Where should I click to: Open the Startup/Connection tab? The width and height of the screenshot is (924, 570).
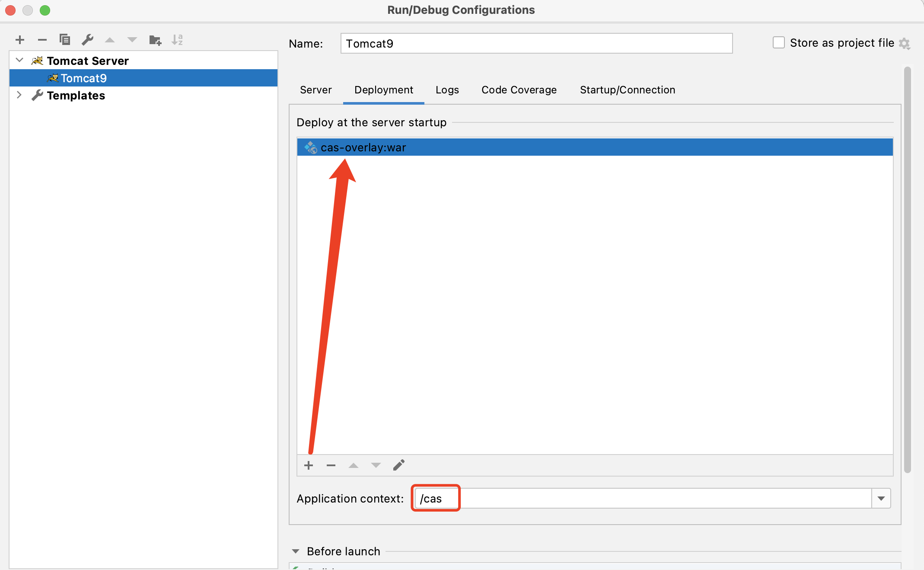[628, 90]
